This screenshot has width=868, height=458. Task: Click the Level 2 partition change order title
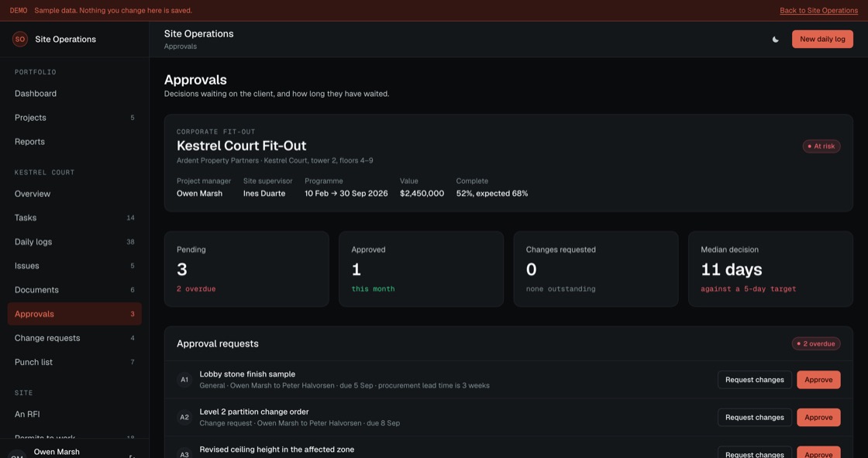[x=254, y=412]
